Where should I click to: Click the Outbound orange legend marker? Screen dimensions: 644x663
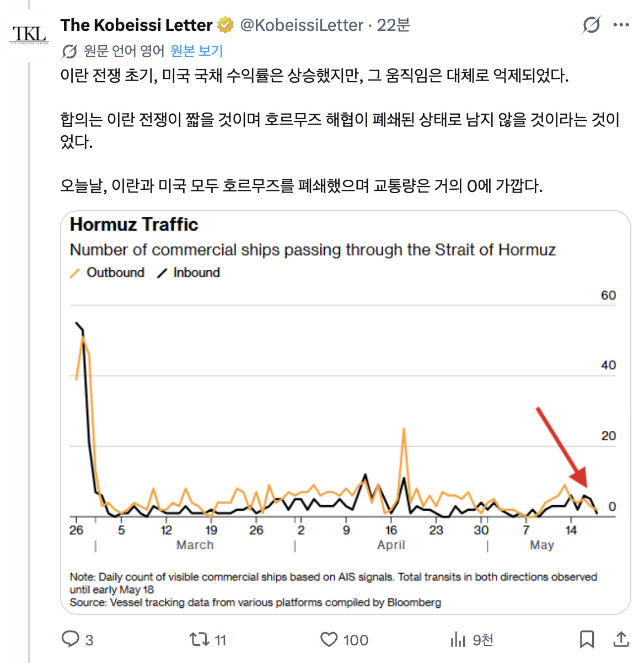[x=75, y=273]
